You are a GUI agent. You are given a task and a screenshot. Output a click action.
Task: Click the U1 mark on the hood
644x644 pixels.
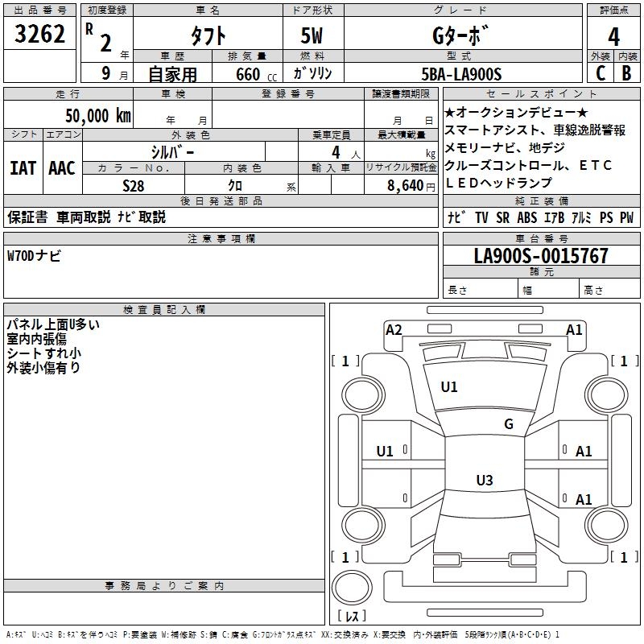click(x=449, y=387)
